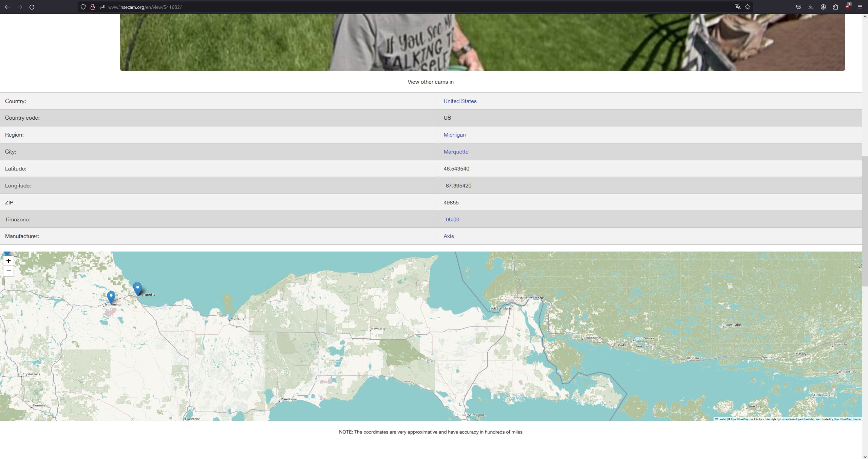Open the site permissions icon
This screenshot has width=868, height=459.
(102, 7)
